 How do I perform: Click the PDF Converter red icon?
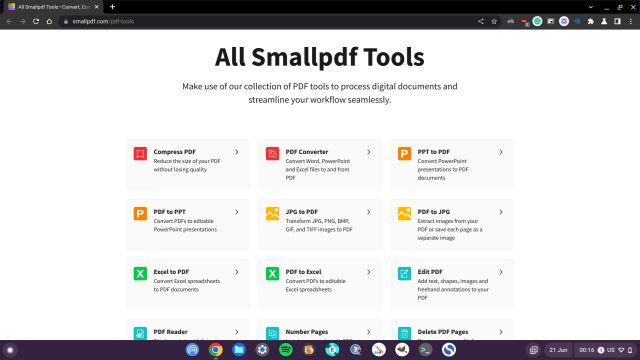click(x=272, y=154)
